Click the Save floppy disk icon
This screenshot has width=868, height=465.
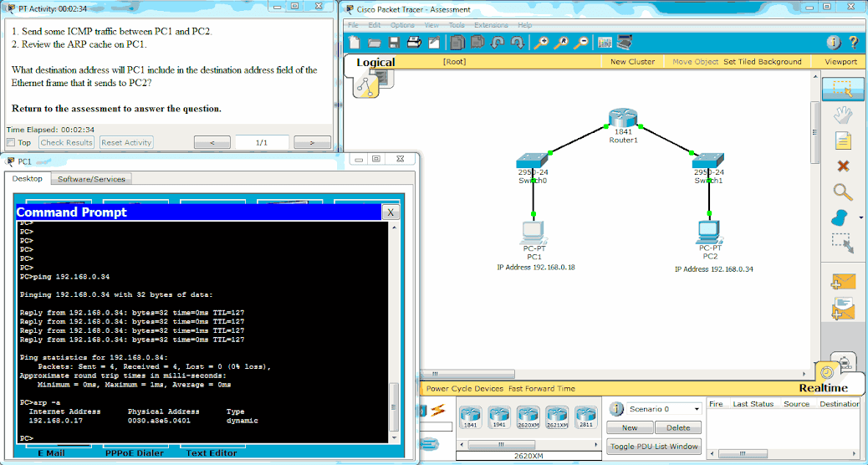[x=394, y=43]
